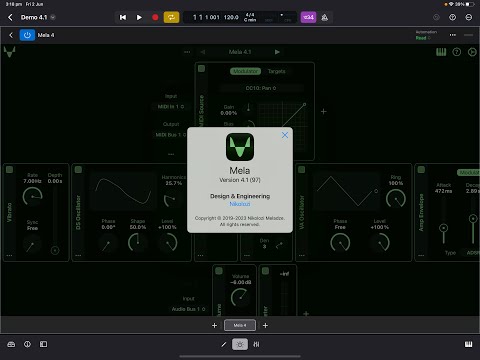Toggle the yellow cycle loop button
The width and height of the screenshot is (480, 360).
[171, 17]
